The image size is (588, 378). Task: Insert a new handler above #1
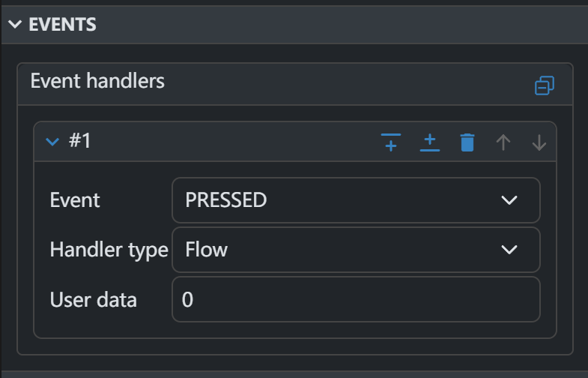pyautogui.click(x=391, y=142)
